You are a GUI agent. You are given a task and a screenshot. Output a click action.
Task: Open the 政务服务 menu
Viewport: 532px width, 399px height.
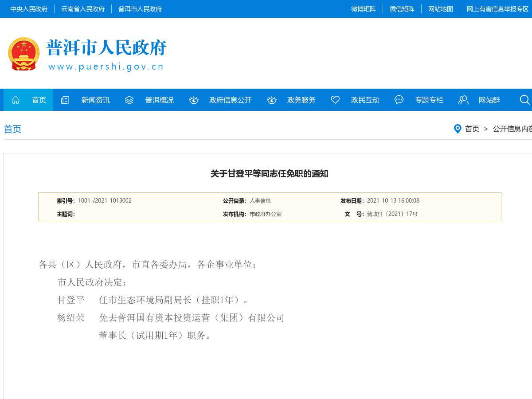click(301, 100)
